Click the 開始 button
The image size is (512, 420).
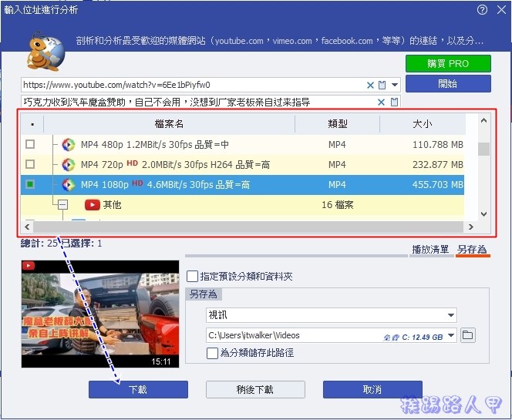(448, 83)
